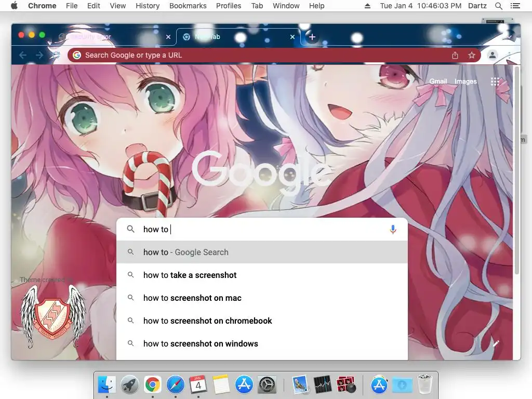Open the Images link
The width and height of the screenshot is (532, 399).
pos(465,82)
